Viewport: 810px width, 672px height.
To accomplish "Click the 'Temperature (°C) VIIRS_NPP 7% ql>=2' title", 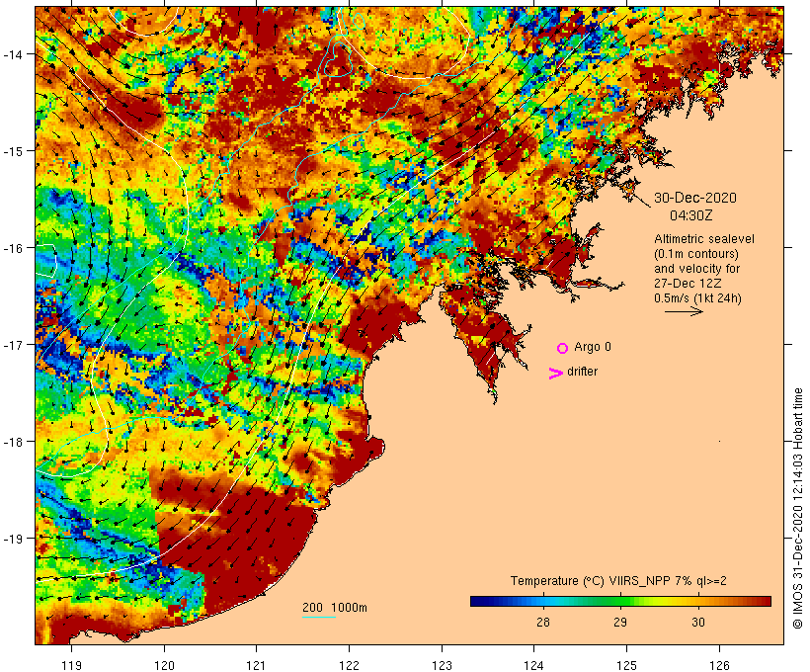I will click(x=618, y=581).
